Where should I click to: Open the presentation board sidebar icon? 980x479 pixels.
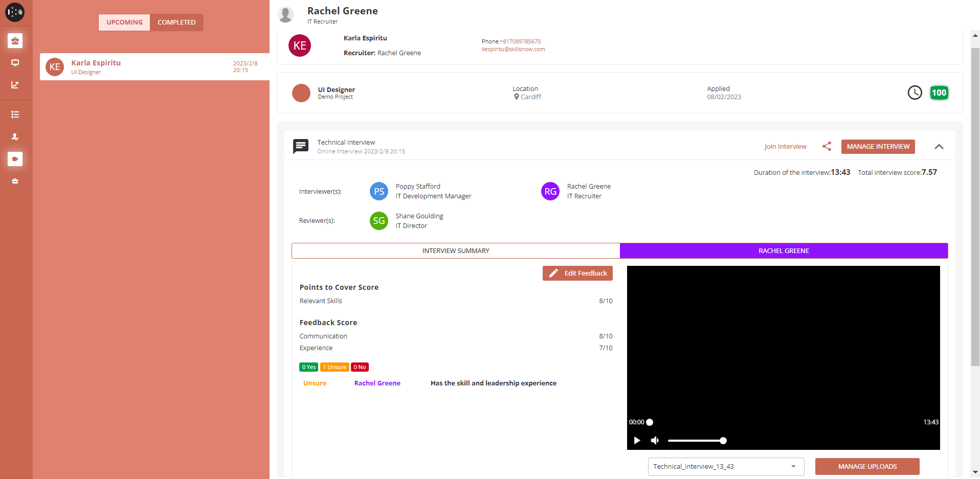(x=15, y=63)
